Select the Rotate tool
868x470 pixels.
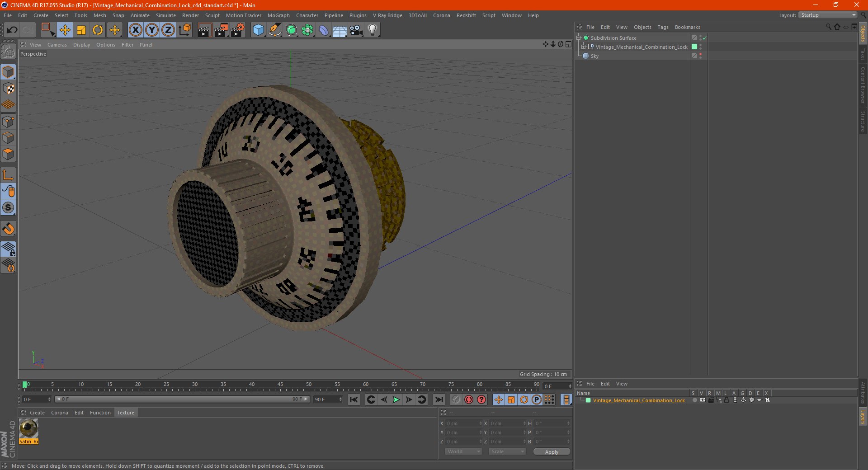[x=98, y=30]
